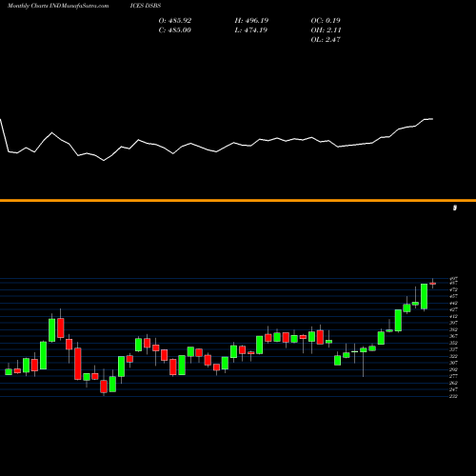Click the 232 price axis label
476x476 pixels.
[453, 396]
